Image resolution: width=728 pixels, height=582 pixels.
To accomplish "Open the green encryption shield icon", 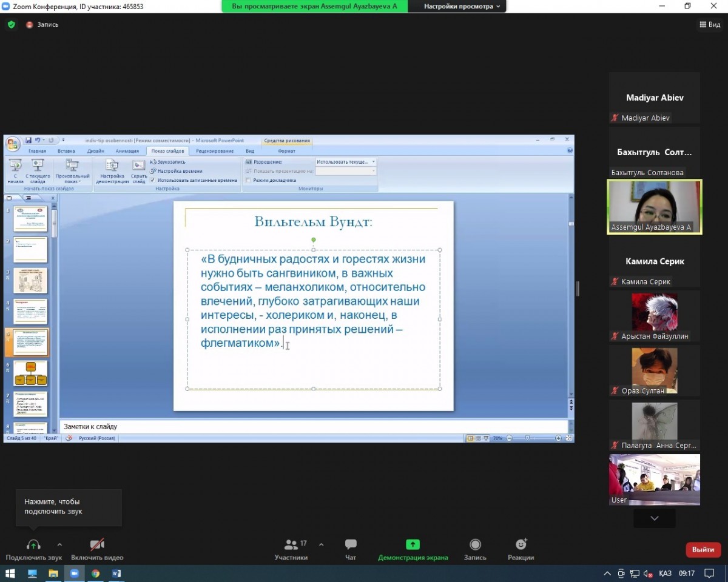I will (11, 25).
